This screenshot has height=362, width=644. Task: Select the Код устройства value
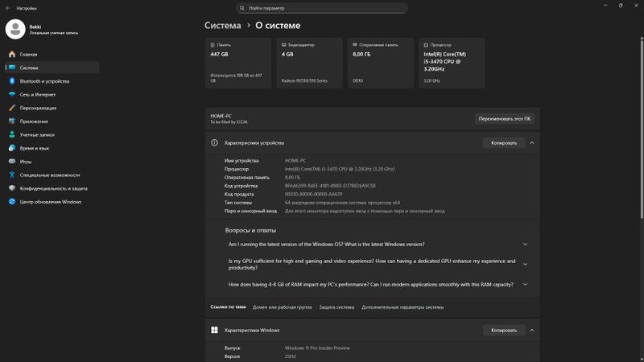tap(330, 186)
